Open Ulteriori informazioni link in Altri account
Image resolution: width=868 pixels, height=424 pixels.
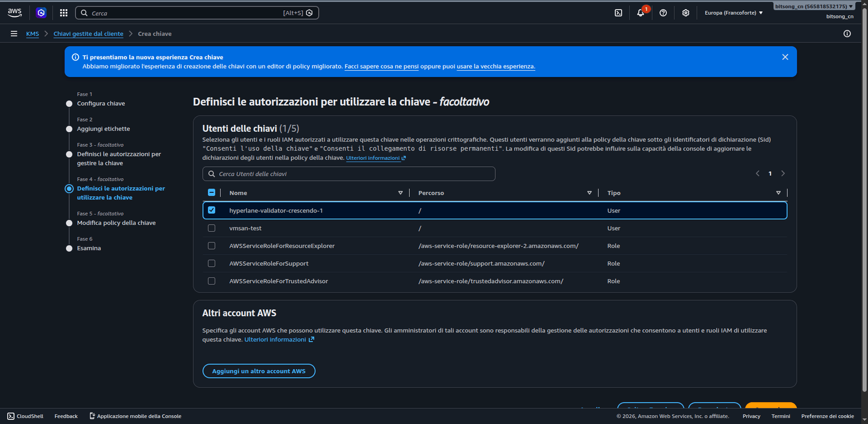pyautogui.click(x=279, y=340)
